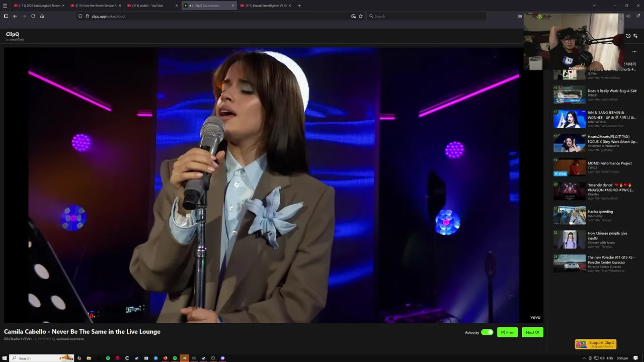Click the ENG language indicator
Screen dimensions: 644x362
pyautogui.click(x=610, y=358)
